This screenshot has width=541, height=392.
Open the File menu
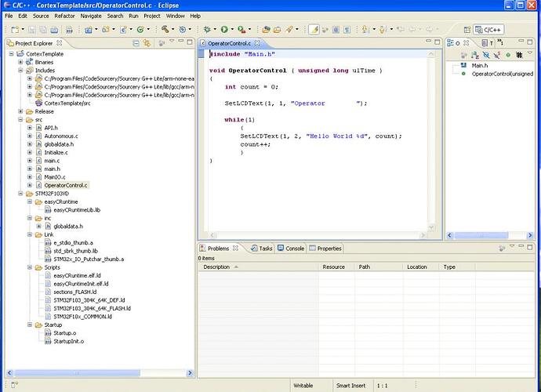point(9,16)
